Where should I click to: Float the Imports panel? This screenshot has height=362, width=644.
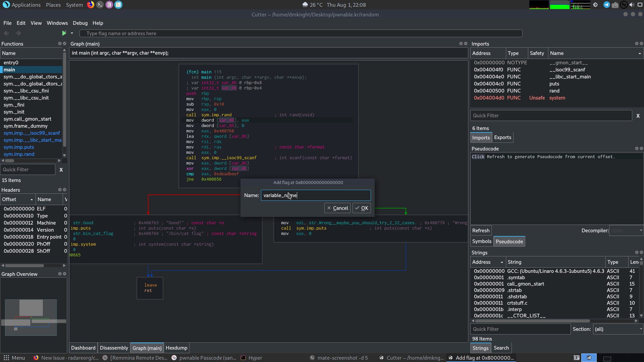click(x=637, y=44)
